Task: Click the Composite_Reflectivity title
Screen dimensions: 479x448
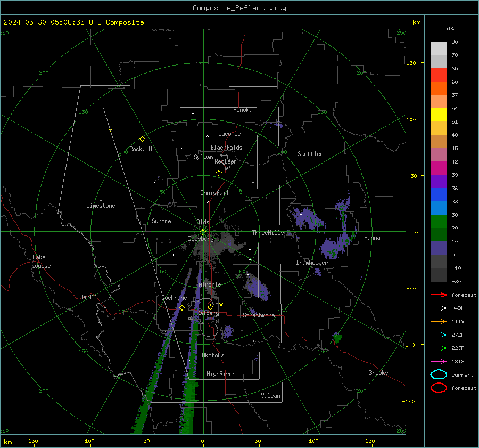Action: click(x=240, y=8)
